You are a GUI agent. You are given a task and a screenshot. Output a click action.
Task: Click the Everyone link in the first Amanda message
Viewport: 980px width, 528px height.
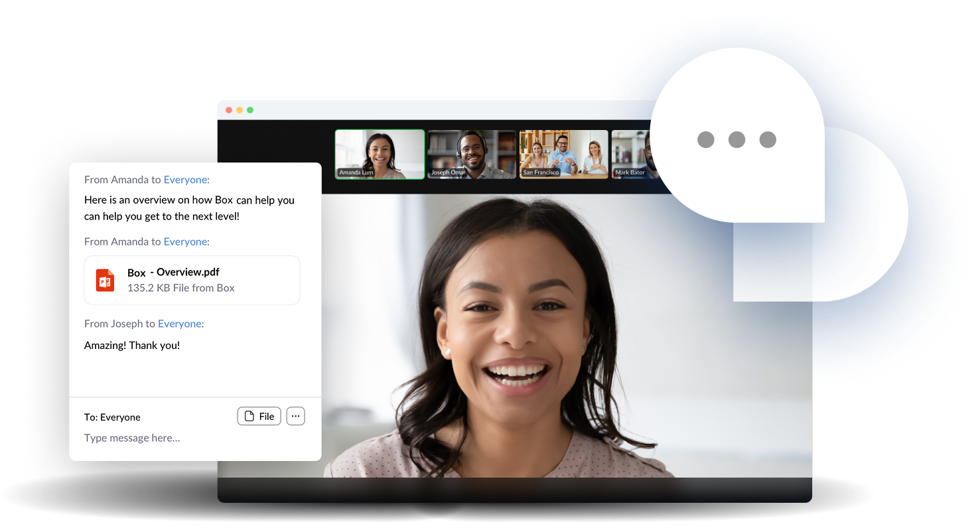(186, 180)
